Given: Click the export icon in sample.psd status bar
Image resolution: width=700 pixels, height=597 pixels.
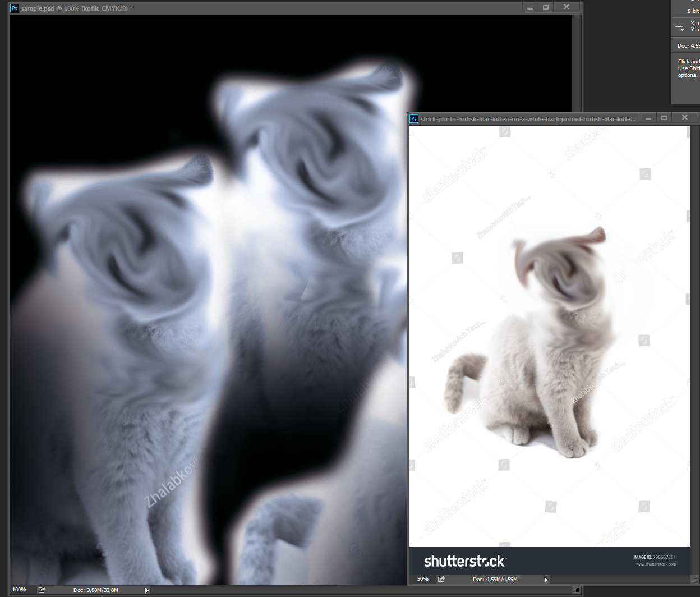Looking at the screenshot, I should click(42, 590).
